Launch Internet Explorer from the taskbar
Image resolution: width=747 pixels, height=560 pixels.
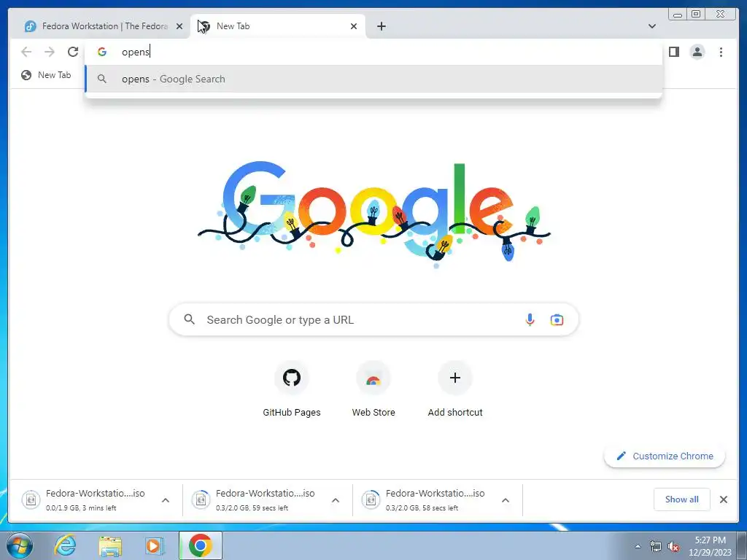coord(65,545)
